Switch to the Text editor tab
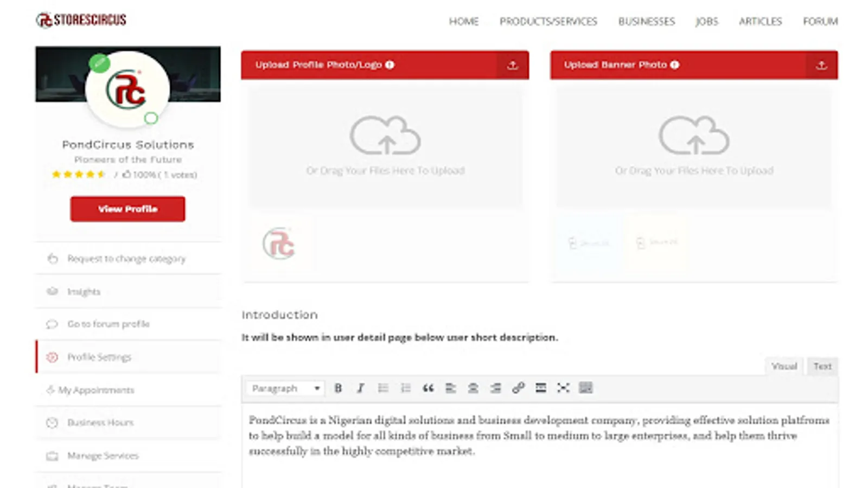868x488 pixels. 822,367
